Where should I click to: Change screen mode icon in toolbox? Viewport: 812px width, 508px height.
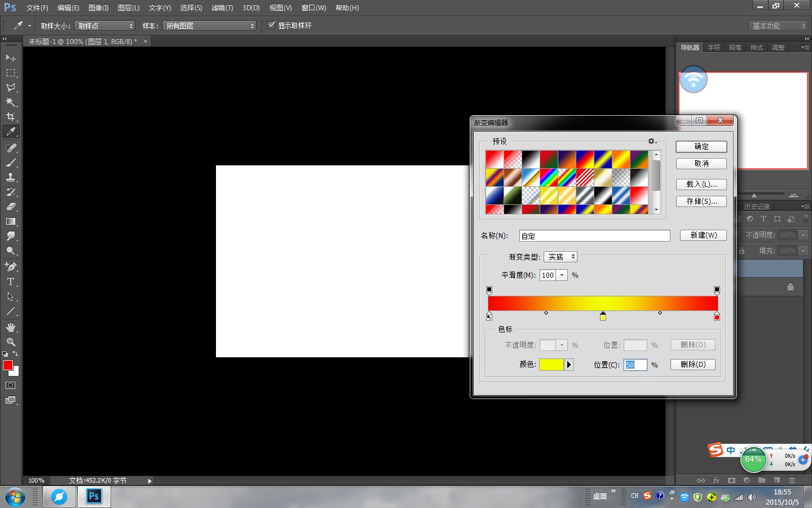point(11,400)
